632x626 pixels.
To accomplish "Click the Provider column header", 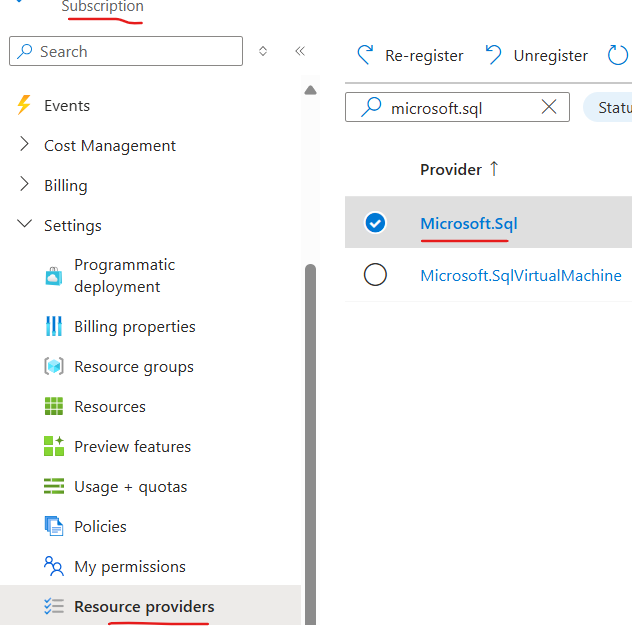I will pos(451,169).
